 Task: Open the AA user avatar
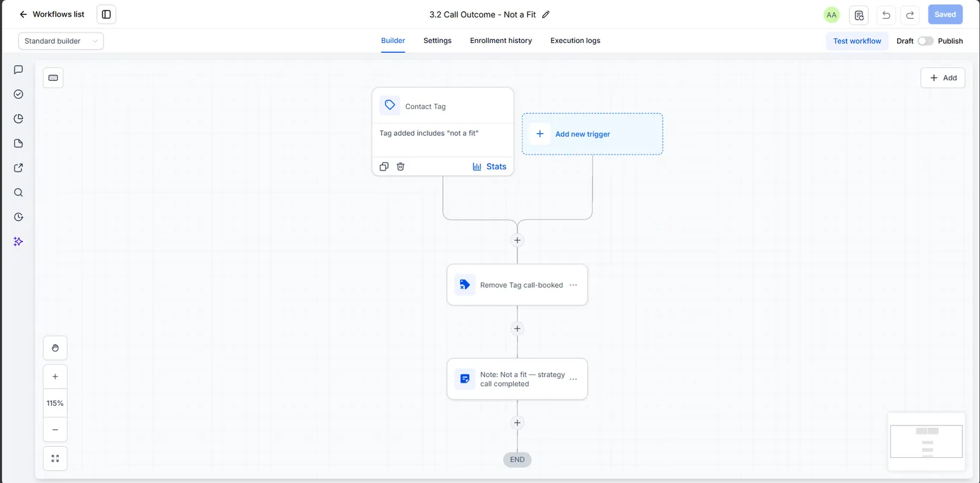pos(831,15)
